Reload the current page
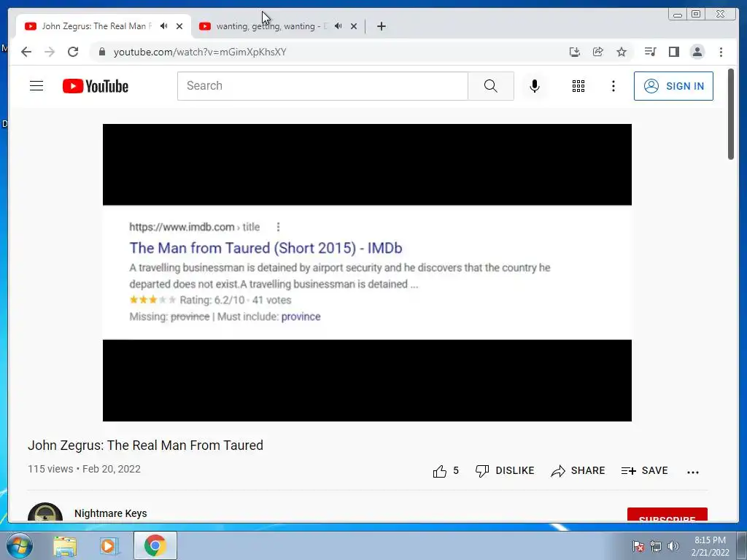The width and height of the screenshot is (747, 560). click(73, 52)
